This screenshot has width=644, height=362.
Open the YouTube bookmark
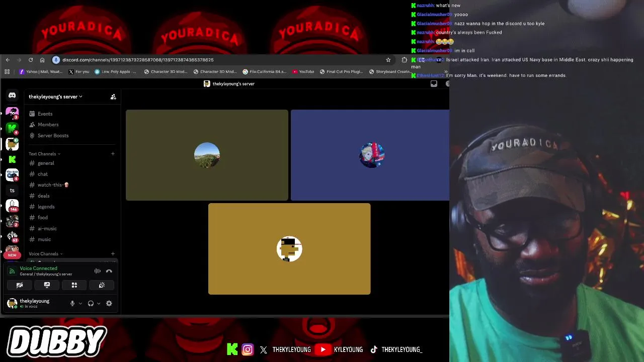[303, 71]
